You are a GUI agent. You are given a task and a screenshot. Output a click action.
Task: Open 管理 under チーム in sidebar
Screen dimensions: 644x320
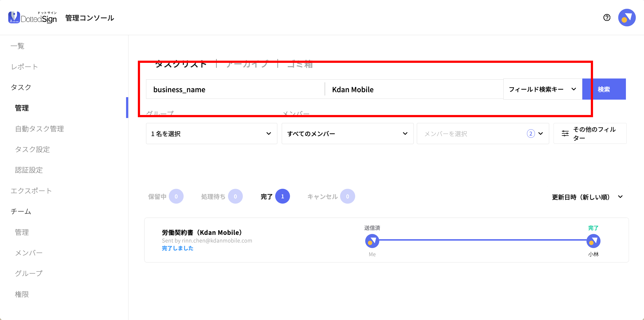(x=22, y=232)
